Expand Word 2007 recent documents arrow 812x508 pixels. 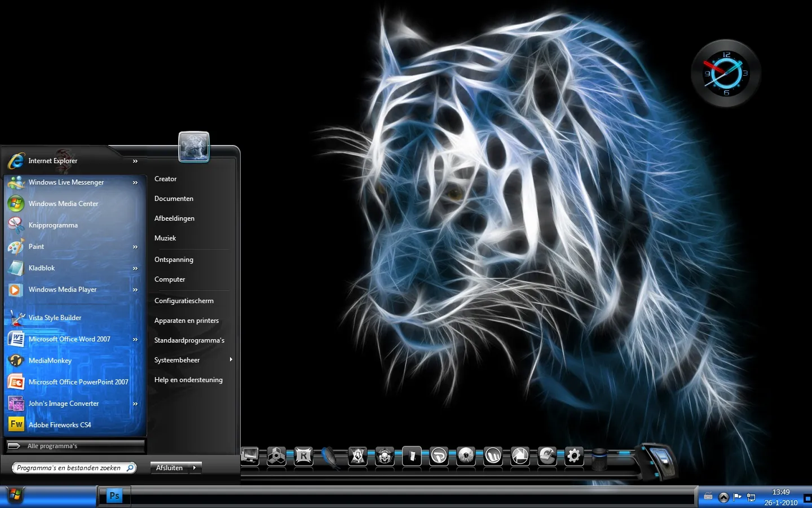coord(135,340)
